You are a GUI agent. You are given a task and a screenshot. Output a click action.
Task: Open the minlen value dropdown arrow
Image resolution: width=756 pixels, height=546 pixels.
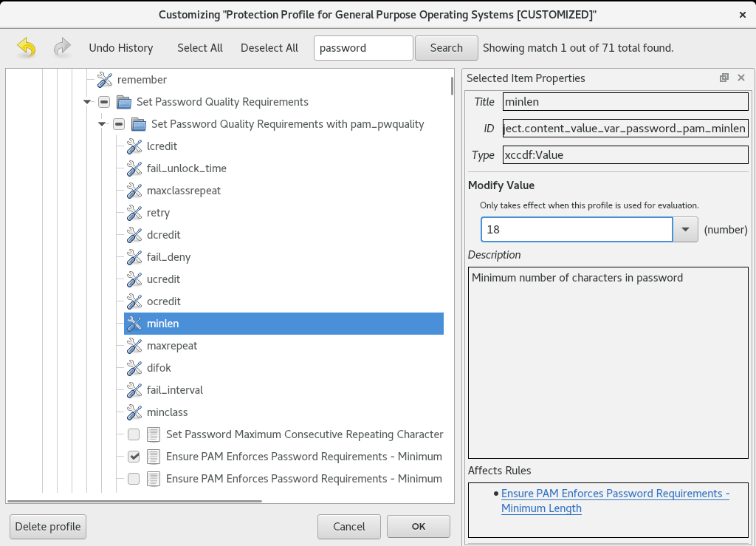point(685,230)
